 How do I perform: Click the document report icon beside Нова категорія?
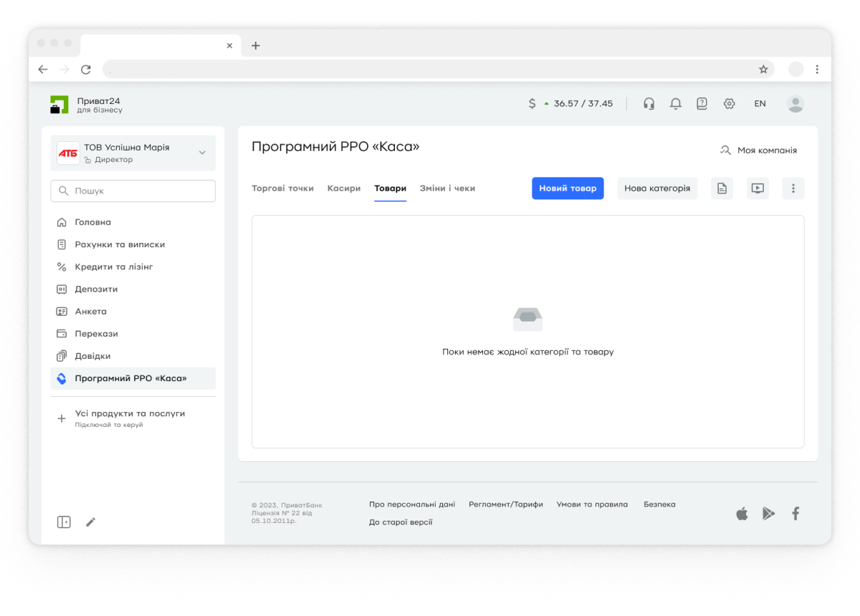coord(722,188)
